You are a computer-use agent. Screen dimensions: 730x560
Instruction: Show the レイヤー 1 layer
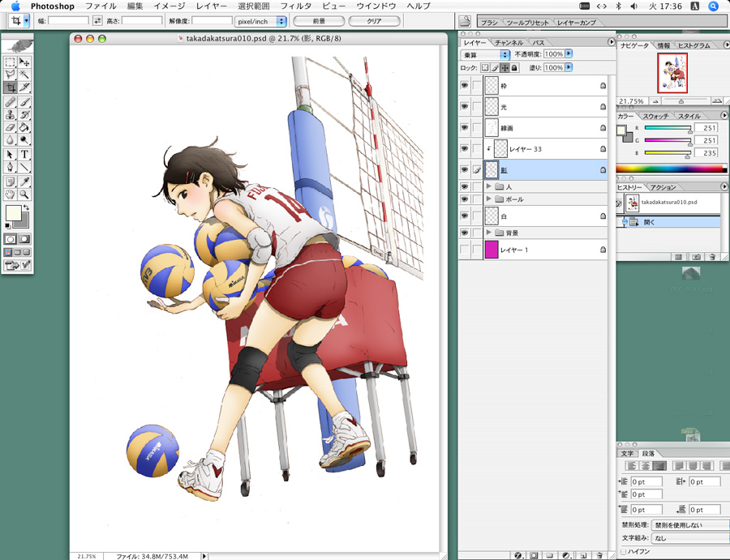(464, 250)
